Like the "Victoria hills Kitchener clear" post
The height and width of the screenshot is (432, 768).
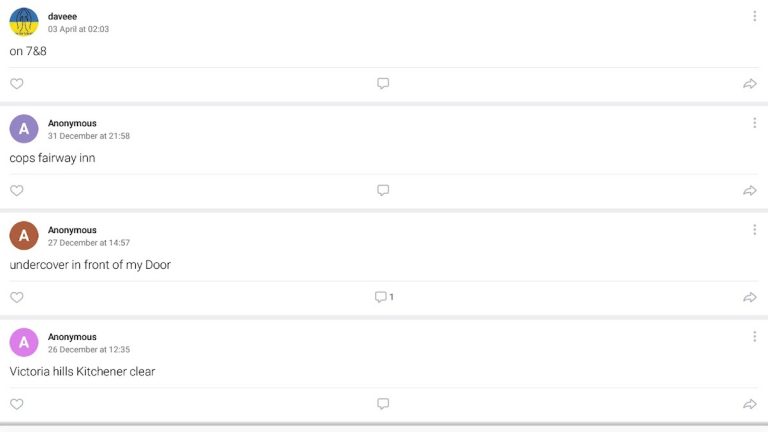click(x=17, y=404)
